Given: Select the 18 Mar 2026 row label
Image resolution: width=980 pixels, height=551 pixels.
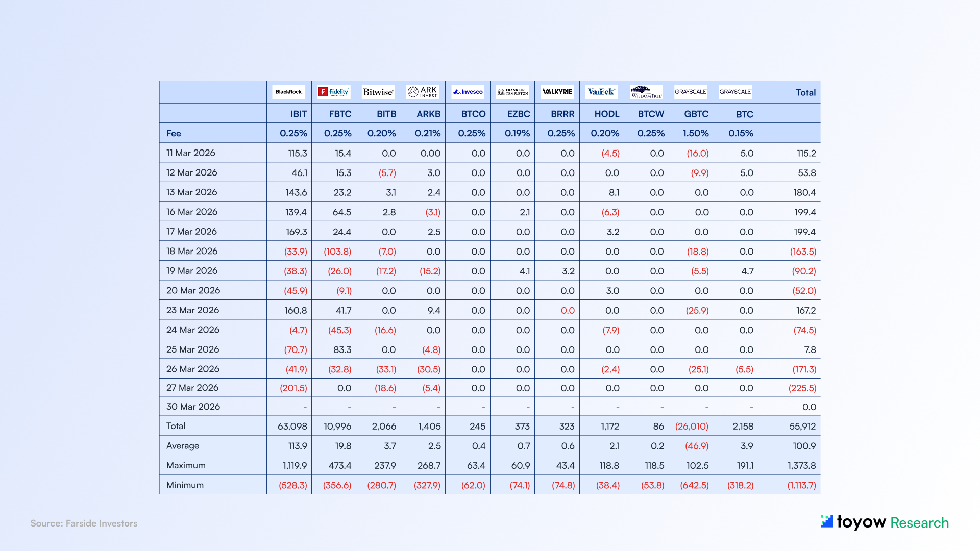Looking at the screenshot, I should tap(192, 251).
